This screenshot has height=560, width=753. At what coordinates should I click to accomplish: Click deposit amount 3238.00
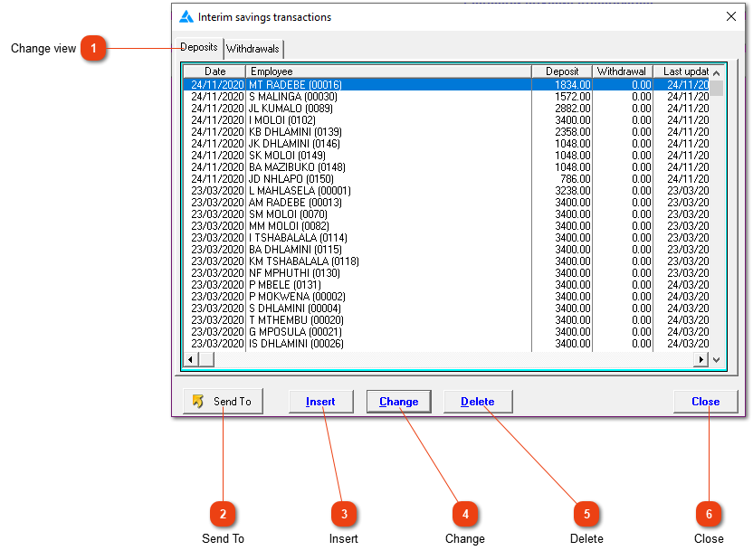tap(572, 191)
